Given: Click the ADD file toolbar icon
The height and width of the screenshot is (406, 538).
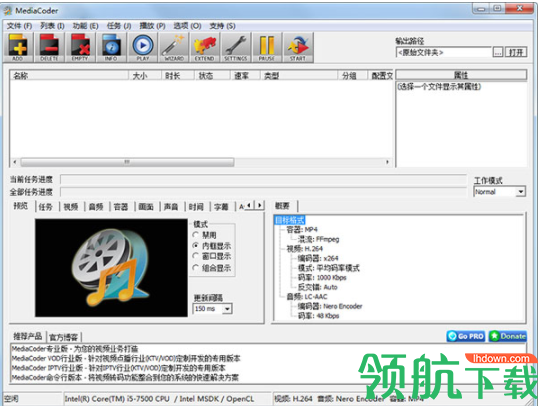Looking at the screenshot, I should point(18,47).
